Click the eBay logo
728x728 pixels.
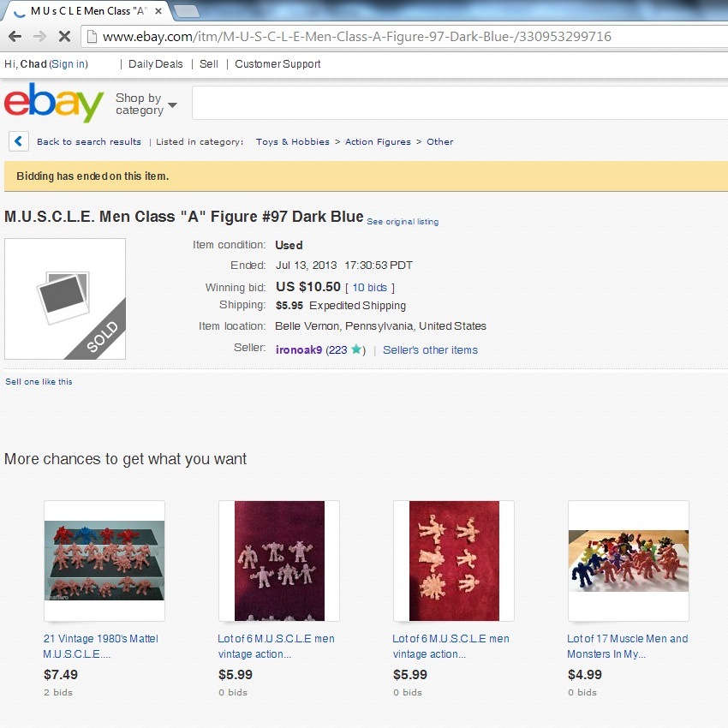54,103
